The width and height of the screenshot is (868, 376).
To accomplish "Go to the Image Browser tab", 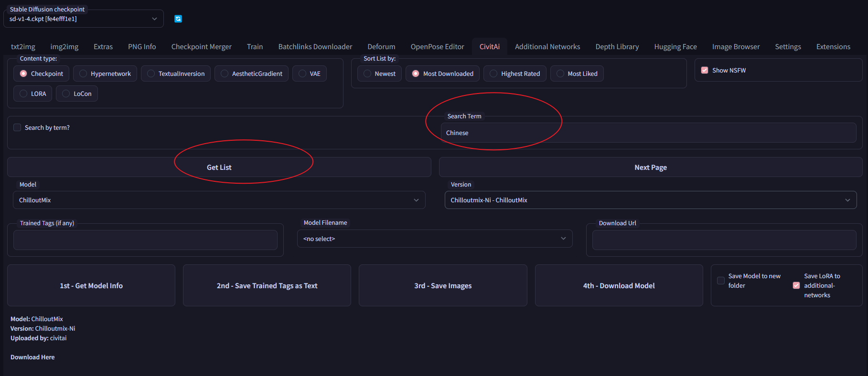I will pyautogui.click(x=736, y=47).
